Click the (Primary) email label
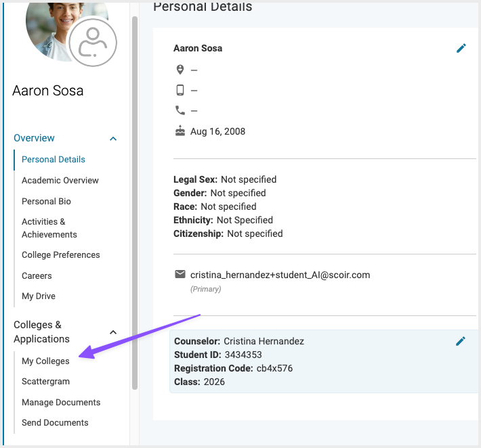This screenshot has width=481, height=448. click(205, 289)
